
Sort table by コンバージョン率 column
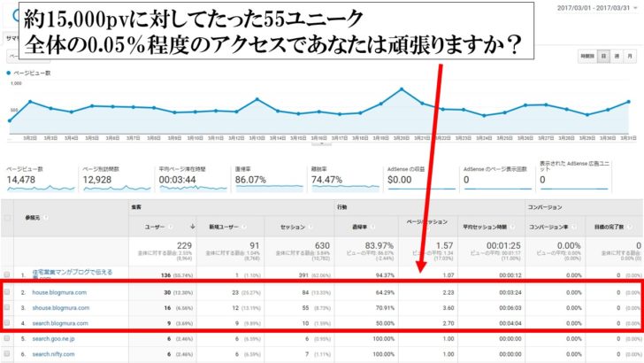point(548,227)
